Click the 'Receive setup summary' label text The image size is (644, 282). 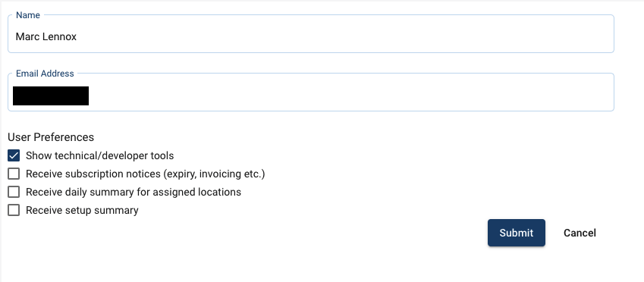click(x=82, y=210)
